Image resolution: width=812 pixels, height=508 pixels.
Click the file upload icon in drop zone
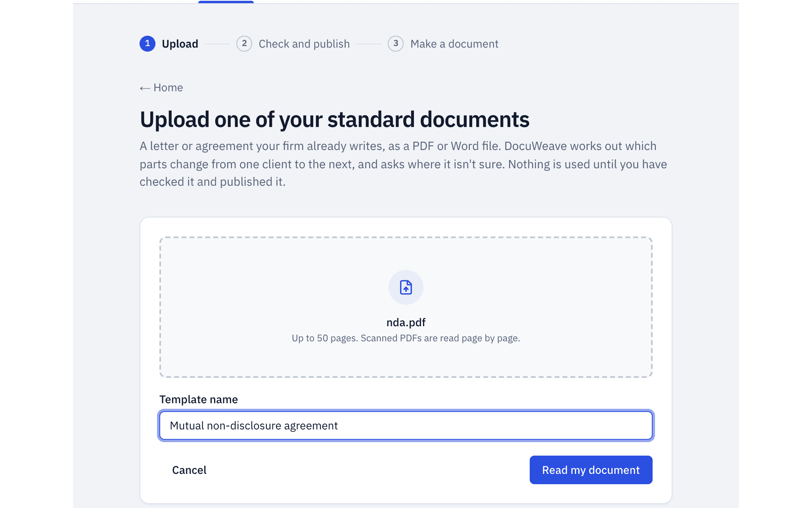click(x=406, y=287)
